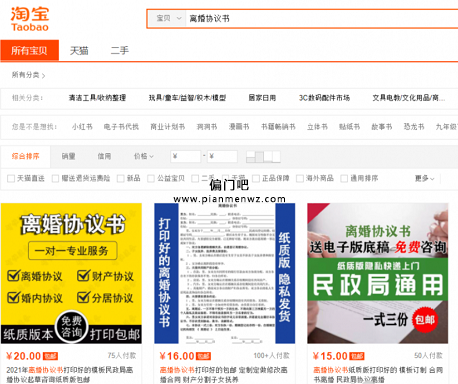The width and height of the screenshot is (458, 384).
Task: Click the 75人付款 count
Action: click(122, 356)
